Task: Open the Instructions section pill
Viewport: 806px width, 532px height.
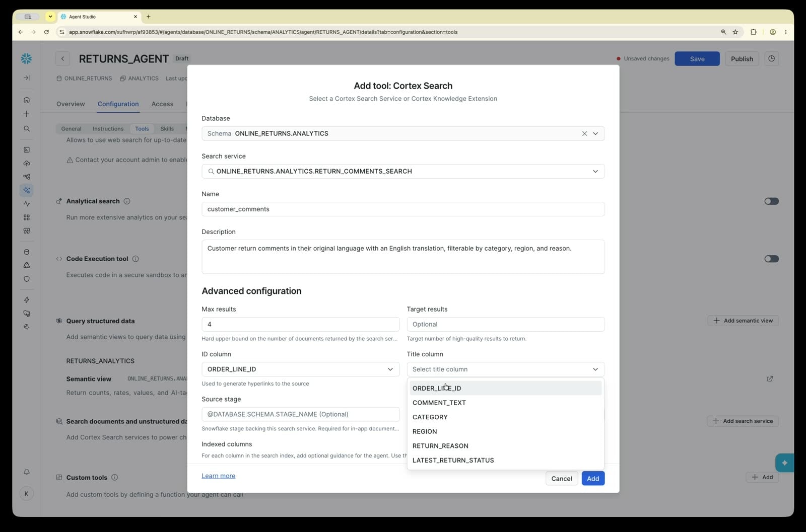Action: tap(108, 129)
